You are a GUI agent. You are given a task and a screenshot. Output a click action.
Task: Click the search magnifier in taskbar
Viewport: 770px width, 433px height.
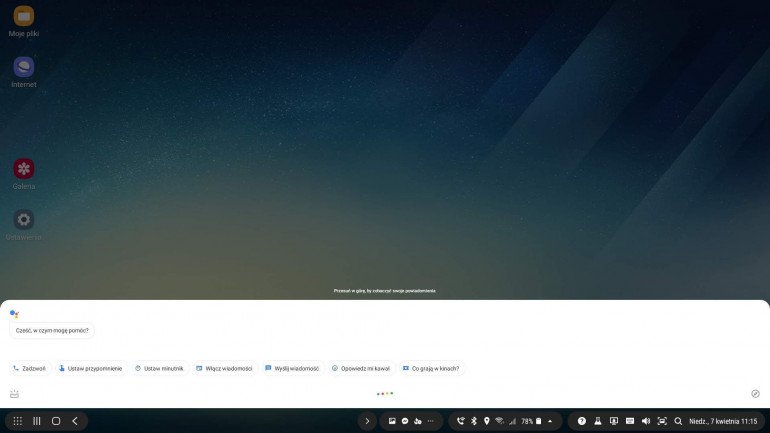pos(678,421)
